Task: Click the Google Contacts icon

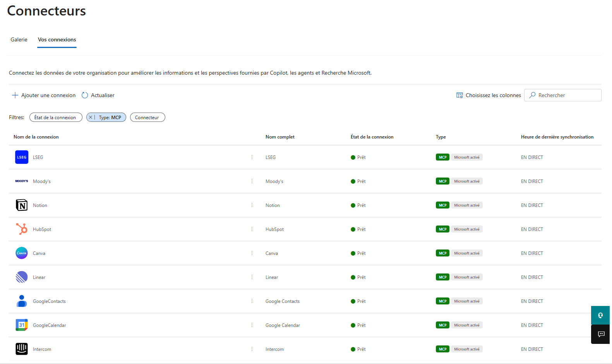Action: pyautogui.click(x=22, y=301)
